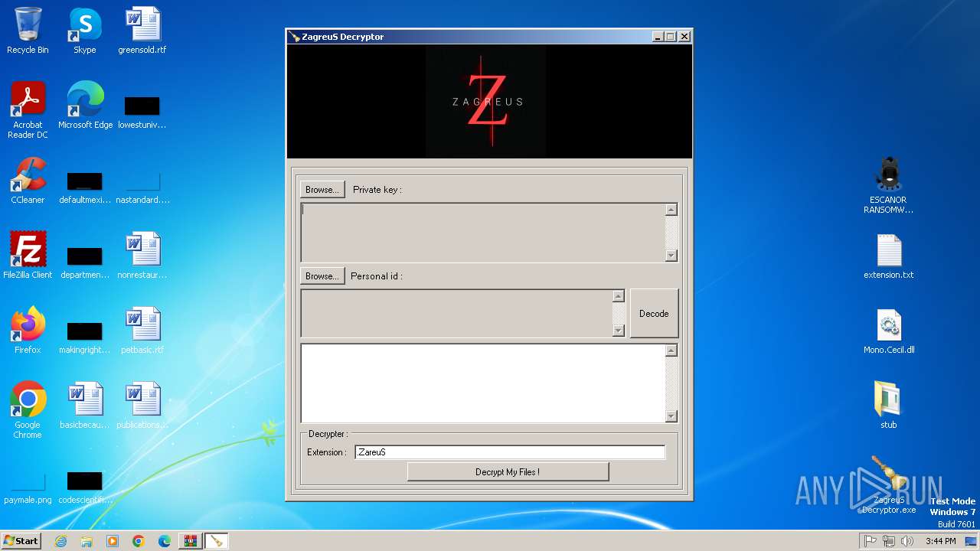Maximize the ZagreuS Decryptor window
The width and height of the screenshot is (980, 551).
pyautogui.click(x=671, y=37)
